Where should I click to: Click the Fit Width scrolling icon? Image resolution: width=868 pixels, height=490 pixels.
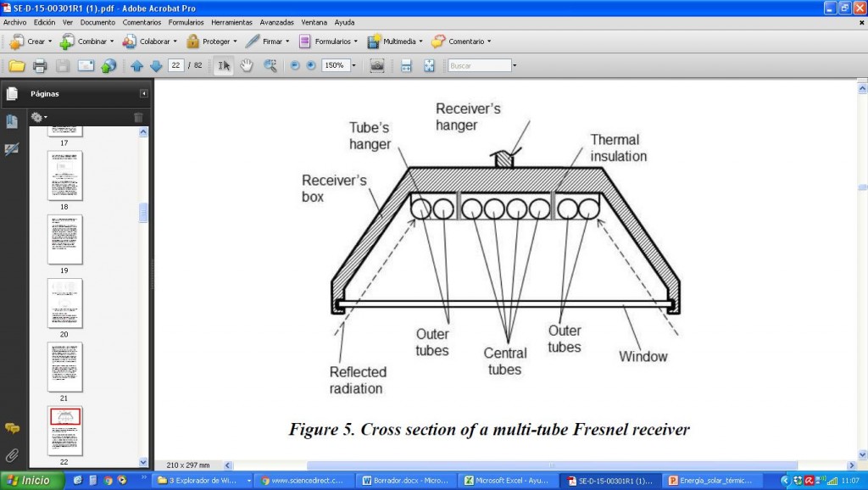click(406, 66)
